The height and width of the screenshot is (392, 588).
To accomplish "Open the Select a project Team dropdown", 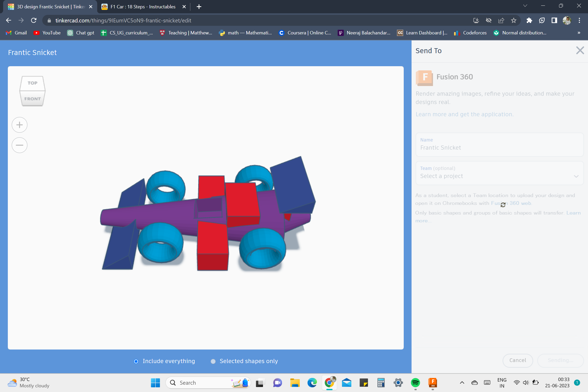I will pos(576,176).
